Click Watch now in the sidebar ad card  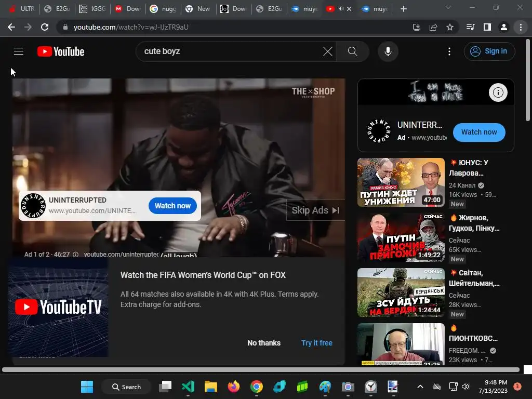[478, 132]
